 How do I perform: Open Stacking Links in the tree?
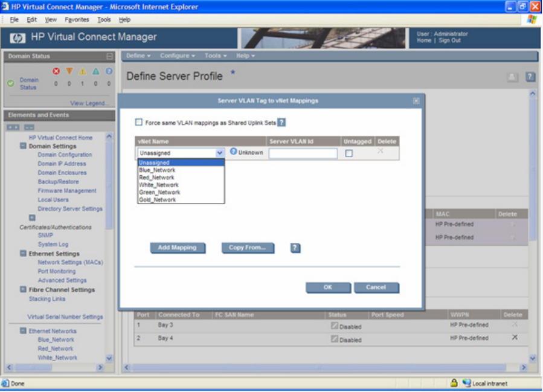click(x=47, y=299)
